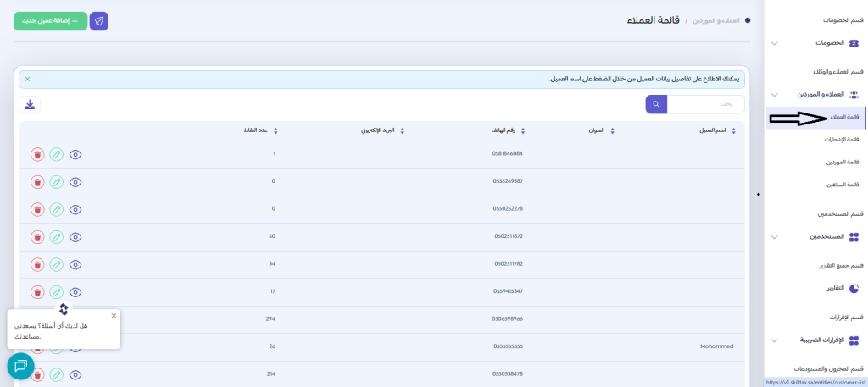The width and height of the screenshot is (868, 387).
Task: Click the eye icon for row 0550252278
Action: tap(75, 209)
